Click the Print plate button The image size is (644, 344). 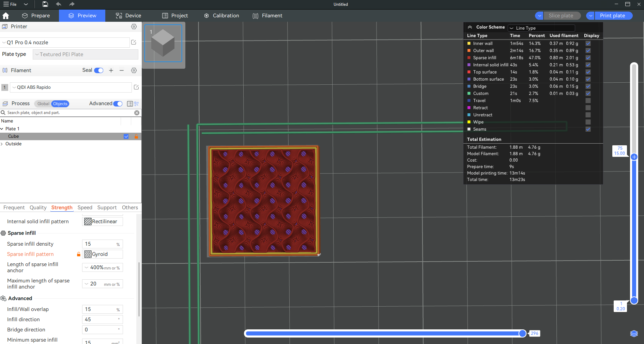tap(612, 16)
